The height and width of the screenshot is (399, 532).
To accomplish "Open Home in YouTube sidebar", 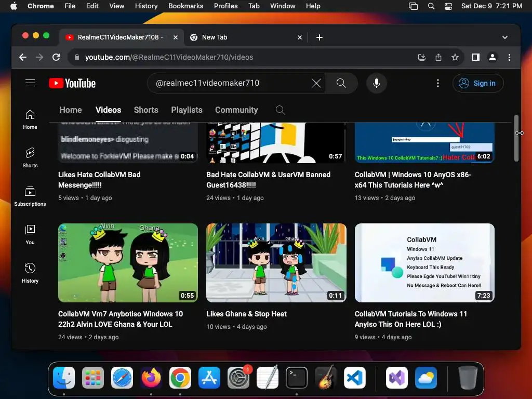I will click(30, 119).
